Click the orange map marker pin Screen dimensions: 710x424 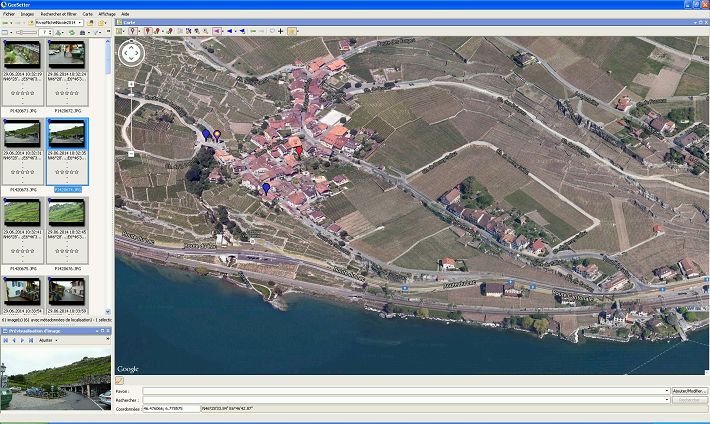217,134
